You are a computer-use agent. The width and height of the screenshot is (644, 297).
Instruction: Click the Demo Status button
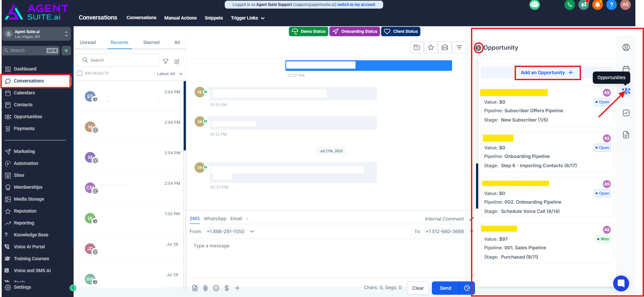pos(308,31)
